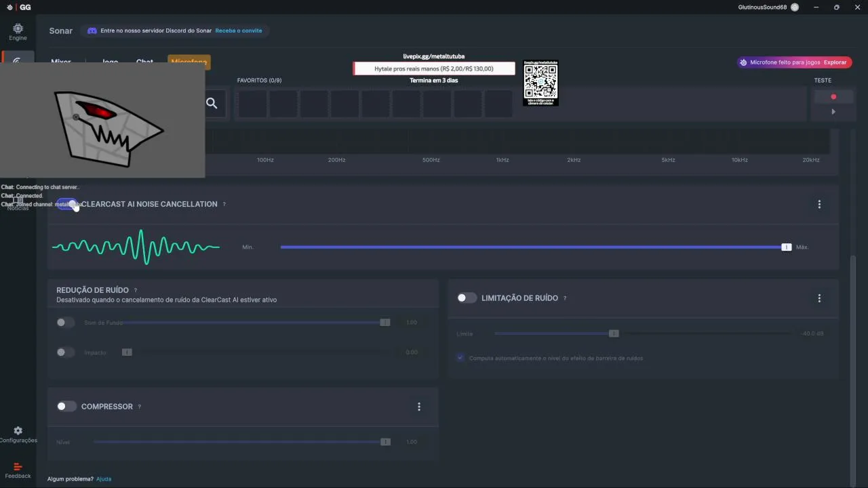Click FAVORITOS (0/9) label

point(259,81)
